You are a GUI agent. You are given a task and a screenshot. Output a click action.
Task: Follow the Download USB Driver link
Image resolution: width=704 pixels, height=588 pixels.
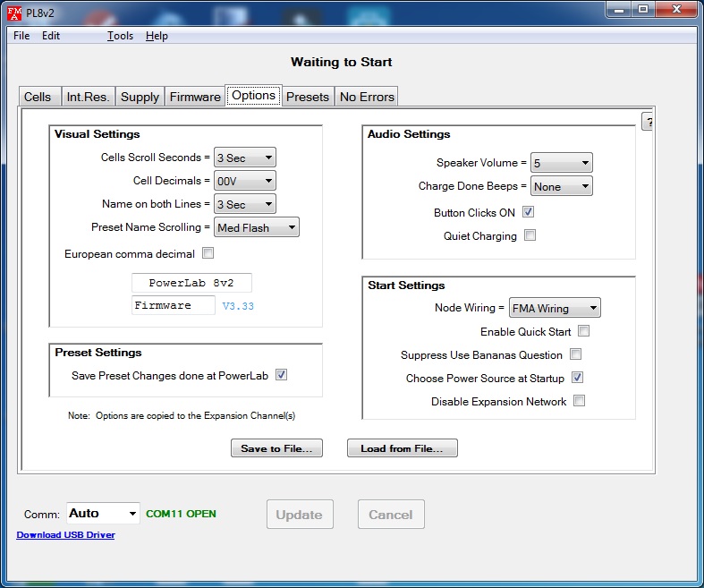click(65, 535)
